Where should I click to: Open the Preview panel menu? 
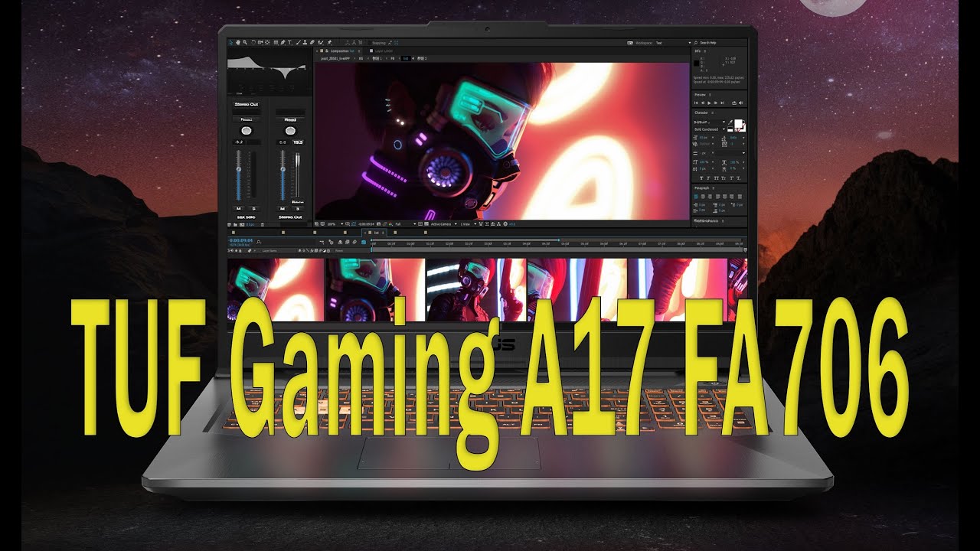(710, 95)
